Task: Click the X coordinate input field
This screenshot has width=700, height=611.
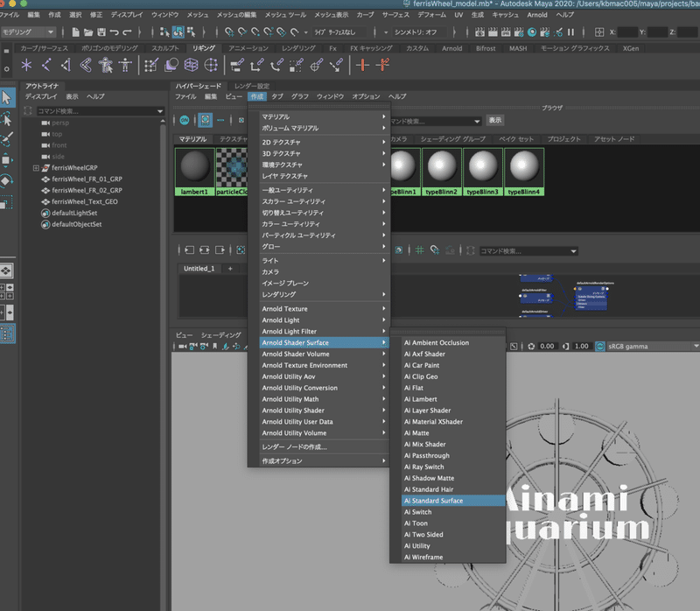Action: pos(627,32)
